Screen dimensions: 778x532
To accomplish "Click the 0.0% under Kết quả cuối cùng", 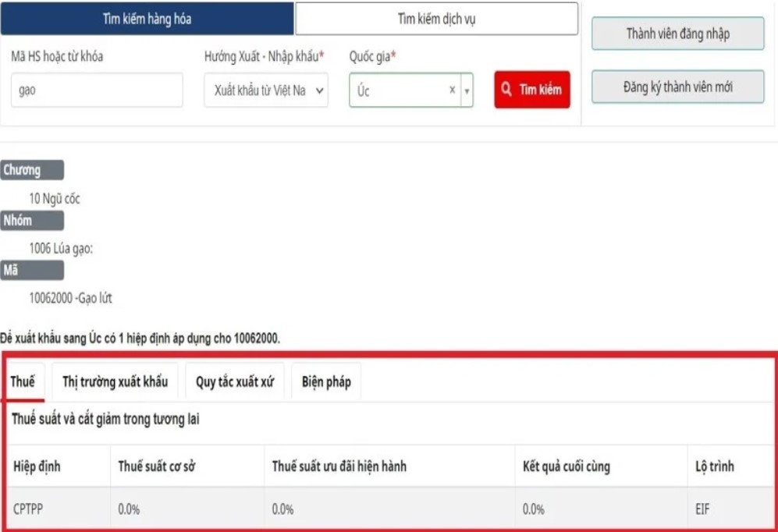I will [x=534, y=509].
